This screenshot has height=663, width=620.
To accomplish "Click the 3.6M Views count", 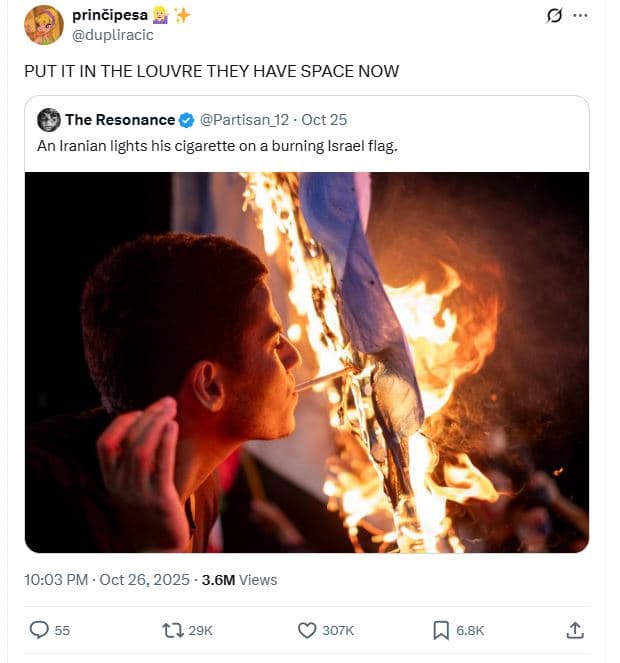I will (x=239, y=580).
